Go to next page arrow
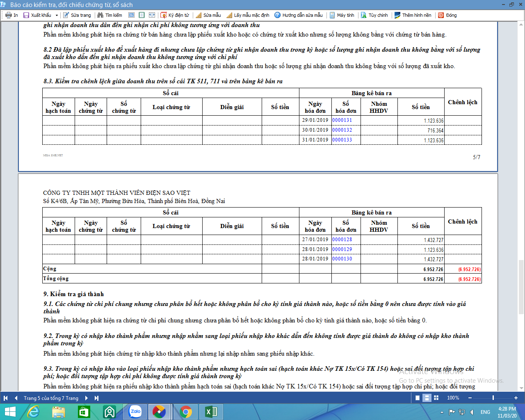 click(86, 398)
